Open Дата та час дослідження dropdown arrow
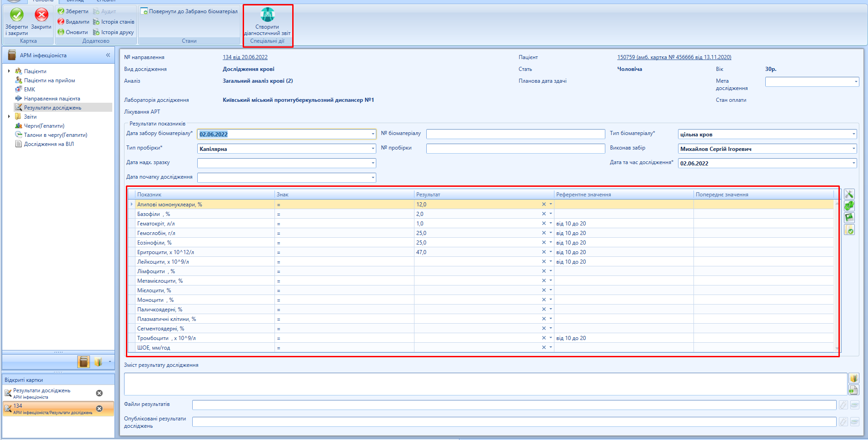Viewport: 868px width, 440px height. [x=854, y=163]
